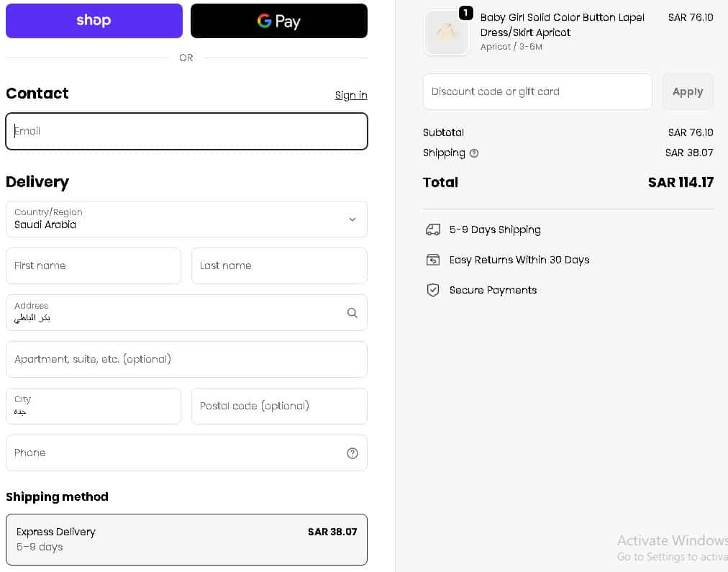Click the item quantity badge on product
The width and height of the screenshot is (728, 572).
tap(465, 13)
